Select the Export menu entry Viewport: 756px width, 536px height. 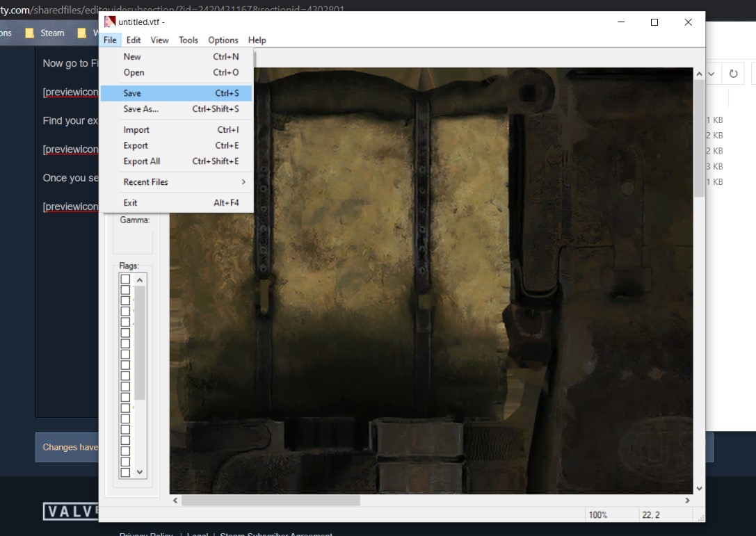point(177,145)
